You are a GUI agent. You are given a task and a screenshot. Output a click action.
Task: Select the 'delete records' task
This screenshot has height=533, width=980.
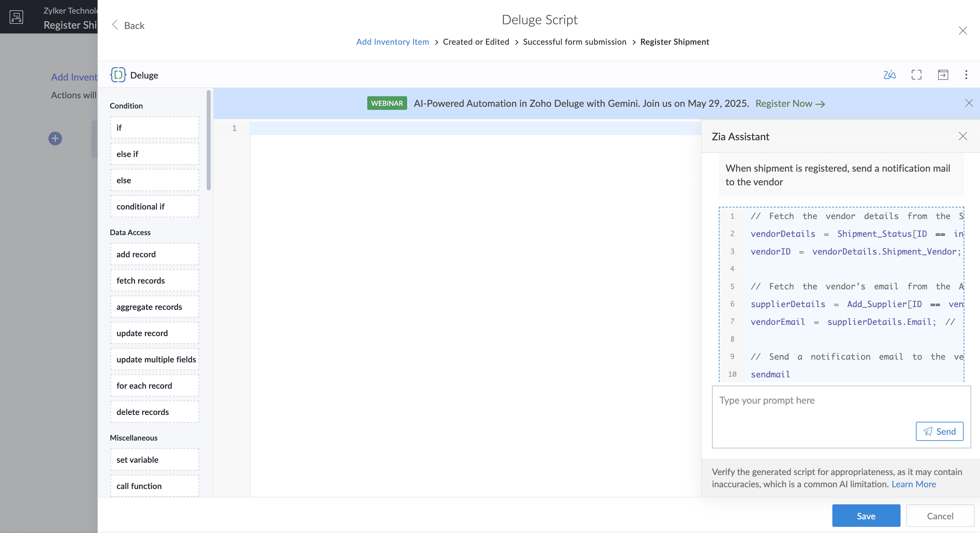(154, 412)
